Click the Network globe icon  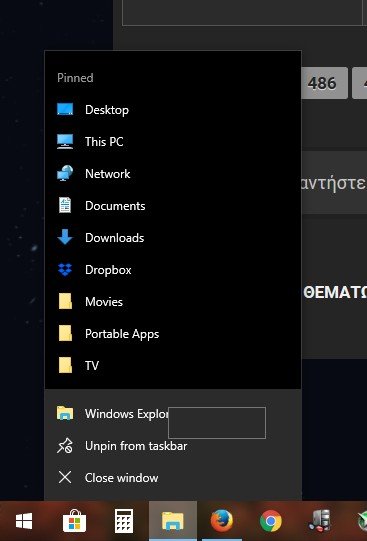point(65,173)
